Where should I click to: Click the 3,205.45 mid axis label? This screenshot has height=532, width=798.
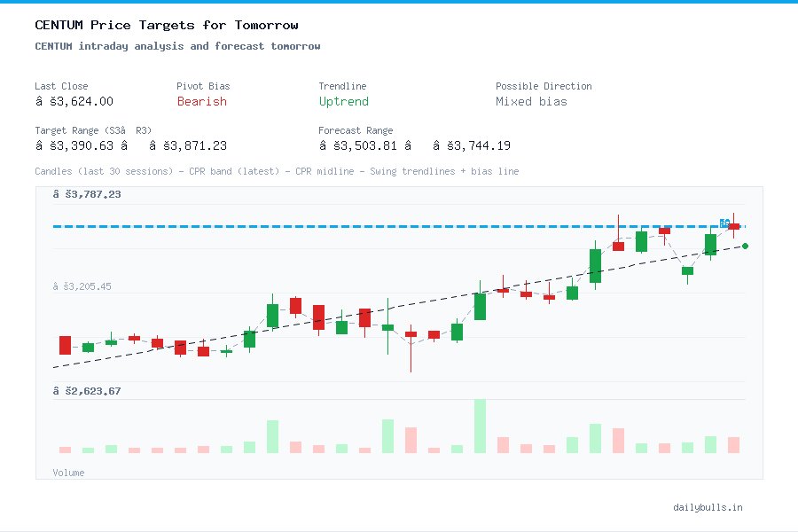82,286
